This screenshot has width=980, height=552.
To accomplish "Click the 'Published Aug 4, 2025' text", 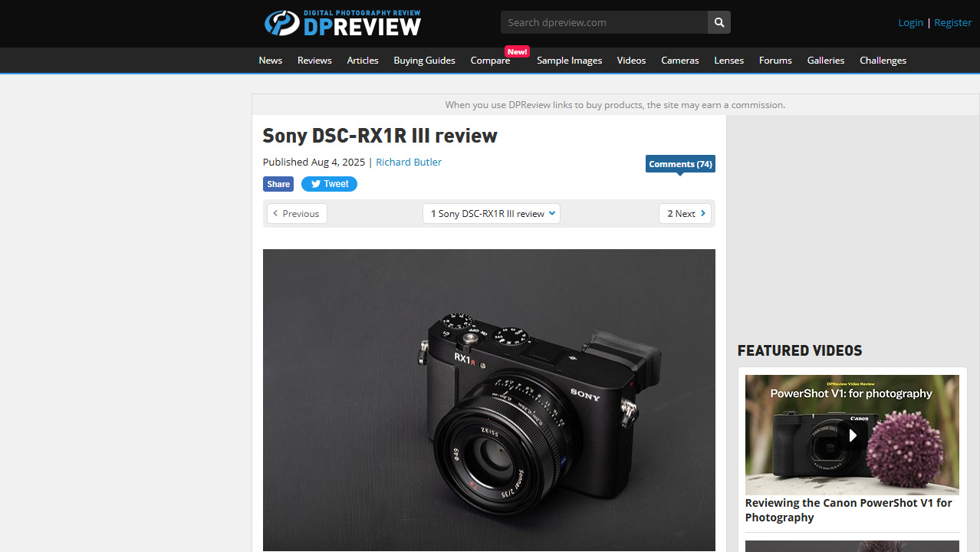I will tap(314, 162).
